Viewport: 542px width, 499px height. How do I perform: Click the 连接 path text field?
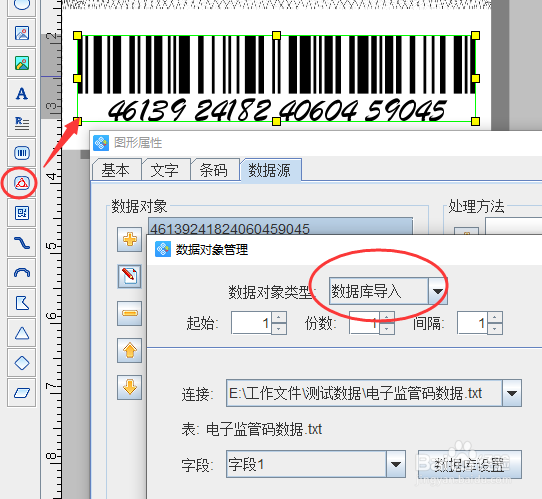click(364, 393)
